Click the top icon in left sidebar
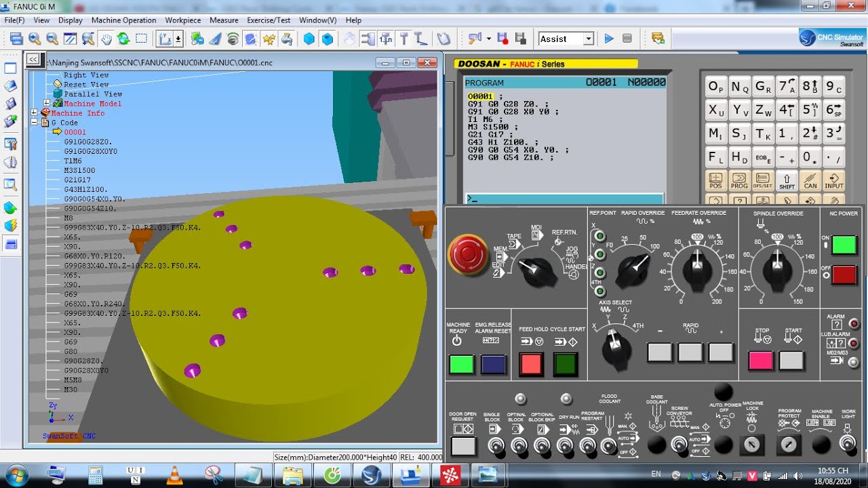This screenshot has width=868, height=488. pos(10,68)
